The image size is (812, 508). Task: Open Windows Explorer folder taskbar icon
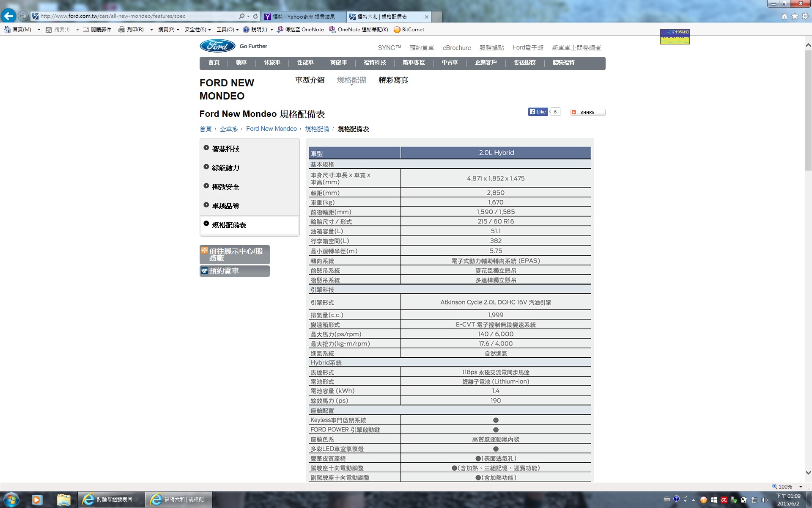(63, 500)
